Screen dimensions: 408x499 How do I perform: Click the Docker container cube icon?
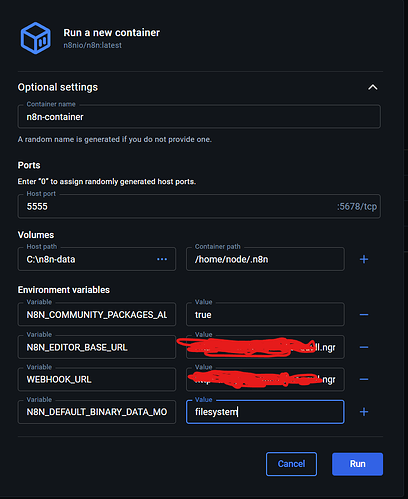coord(36,38)
